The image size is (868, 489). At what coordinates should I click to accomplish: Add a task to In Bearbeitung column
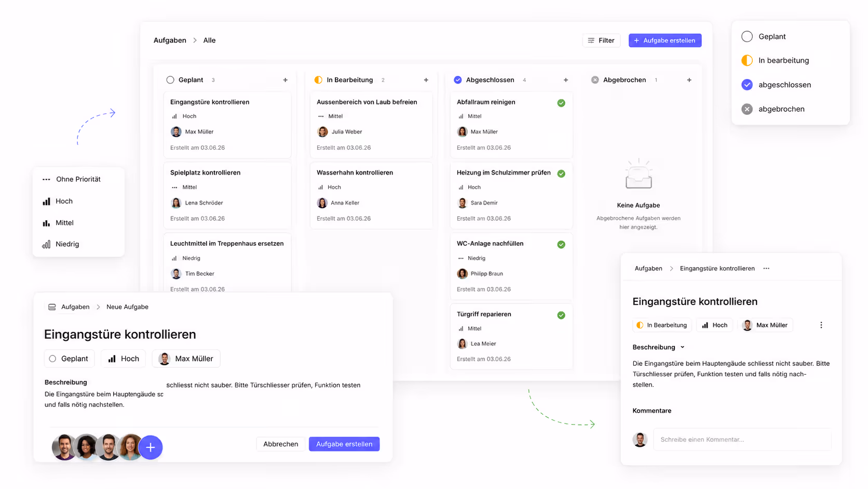click(426, 80)
